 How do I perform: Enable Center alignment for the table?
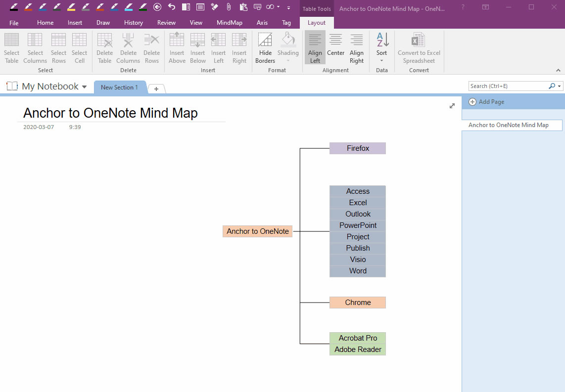(335, 47)
